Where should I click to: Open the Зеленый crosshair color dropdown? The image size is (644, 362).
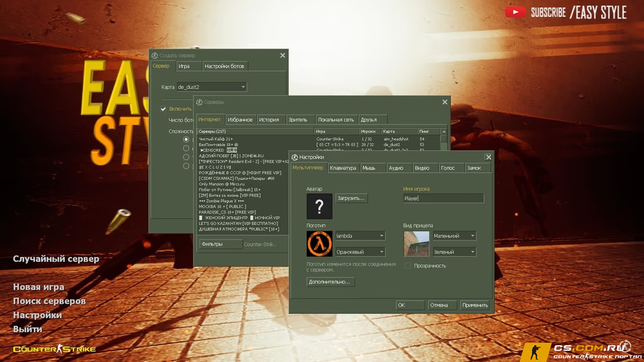point(454,252)
